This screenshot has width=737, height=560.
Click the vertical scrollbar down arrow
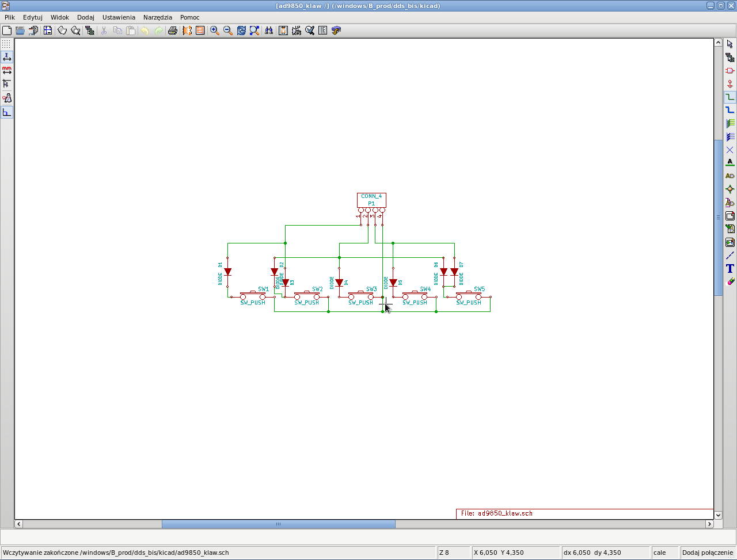tap(718, 515)
